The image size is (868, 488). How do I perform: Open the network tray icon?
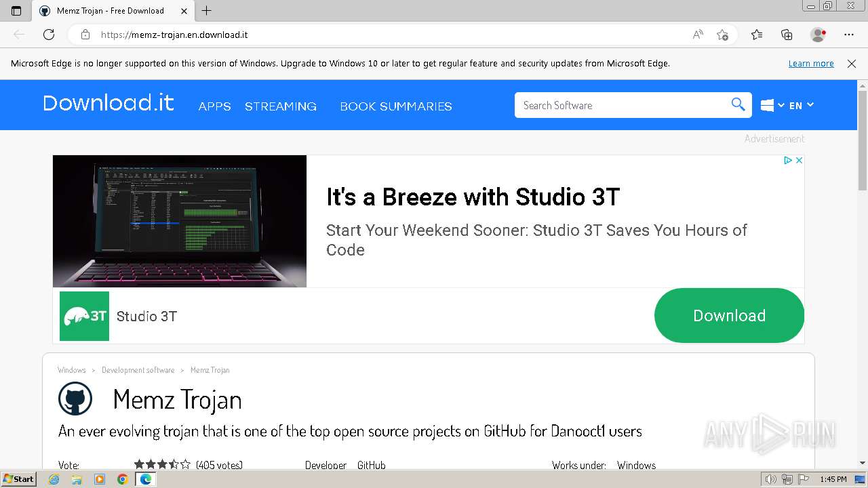pyautogui.click(x=787, y=479)
